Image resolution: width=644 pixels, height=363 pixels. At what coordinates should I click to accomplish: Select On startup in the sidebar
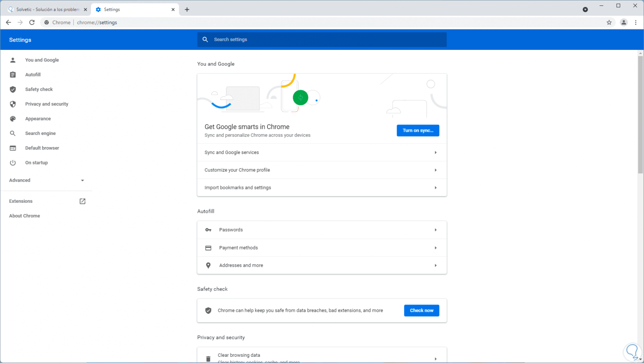(x=37, y=163)
